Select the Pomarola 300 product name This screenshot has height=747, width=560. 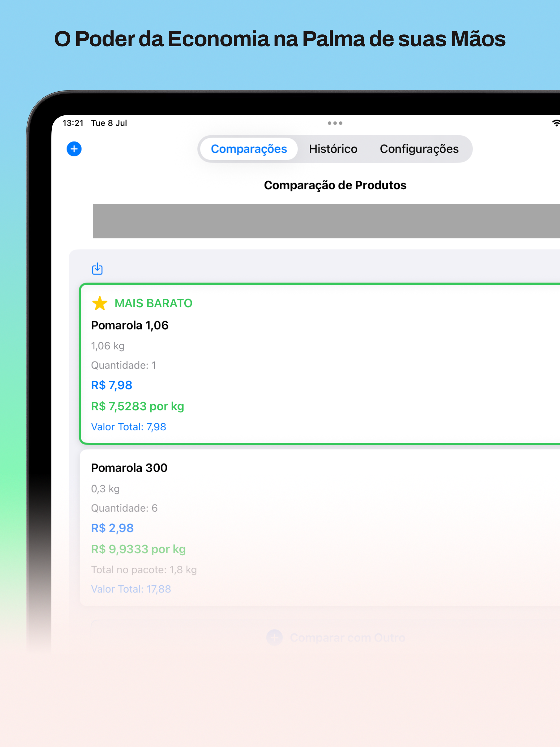(129, 468)
